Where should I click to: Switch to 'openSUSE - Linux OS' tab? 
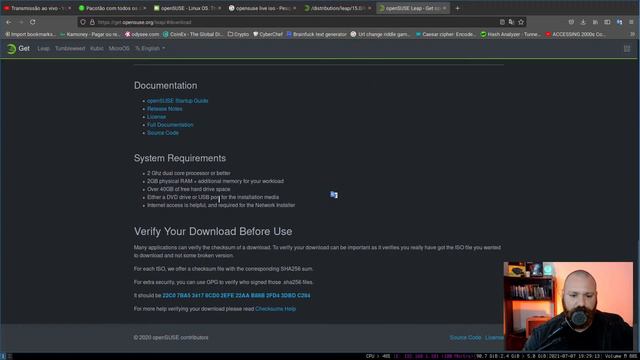pyautogui.click(x=188, y=8)
